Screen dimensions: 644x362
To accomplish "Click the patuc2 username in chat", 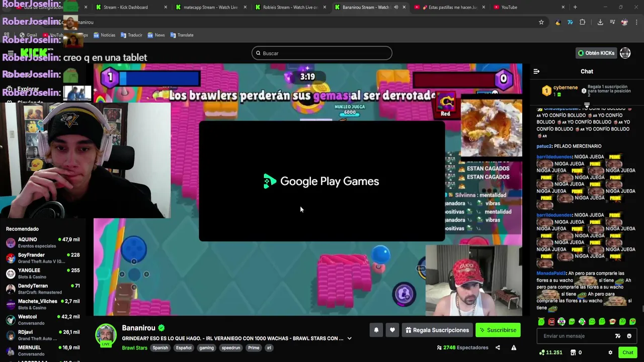I will point(543,146).
